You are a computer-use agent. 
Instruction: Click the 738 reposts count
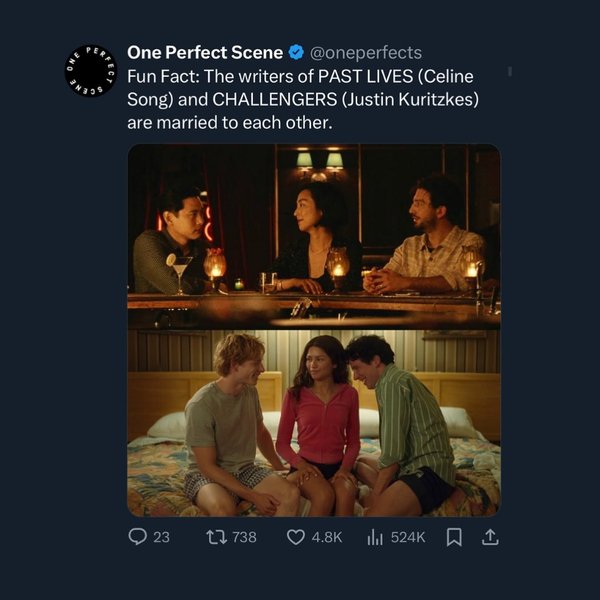tap(244, 537)
